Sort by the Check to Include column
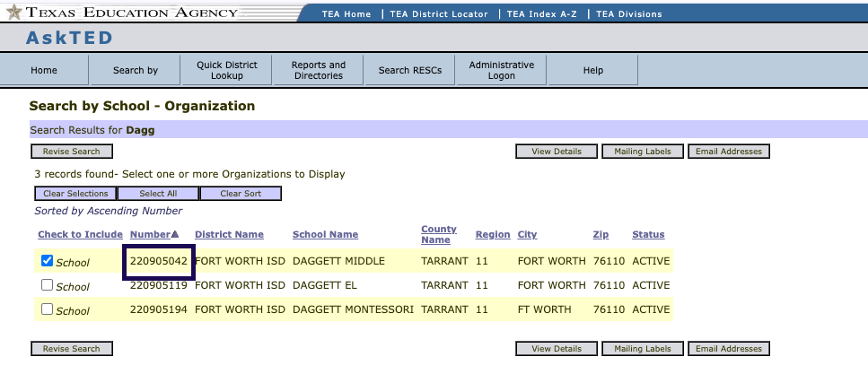 click(x=80, y=235)
